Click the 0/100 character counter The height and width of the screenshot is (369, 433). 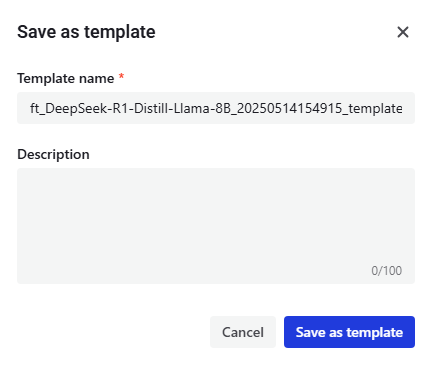[x=387, y=270]
